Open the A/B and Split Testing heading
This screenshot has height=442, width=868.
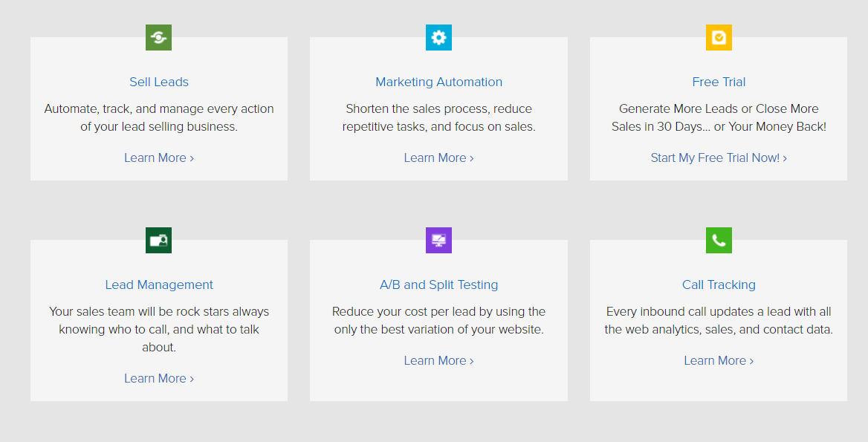tap(438, 285)
